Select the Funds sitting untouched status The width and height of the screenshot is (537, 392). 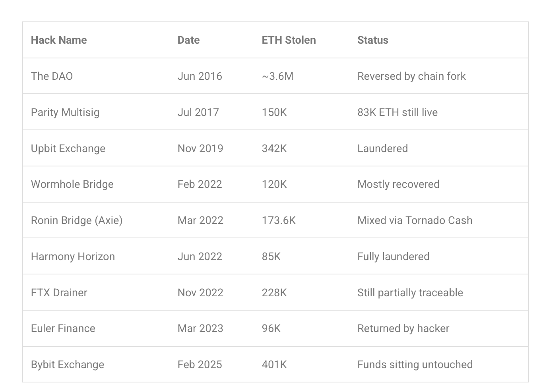point(415,365)
